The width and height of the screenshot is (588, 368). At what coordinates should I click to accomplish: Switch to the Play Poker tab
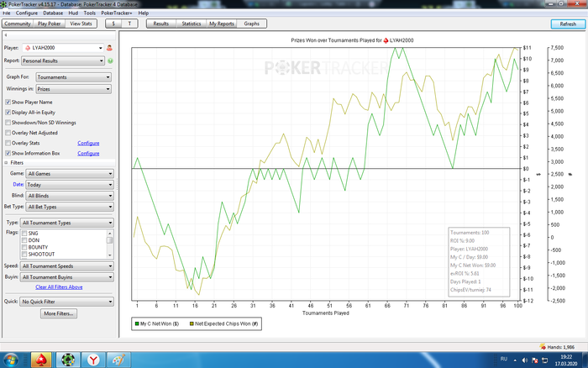tap(49, 24)
